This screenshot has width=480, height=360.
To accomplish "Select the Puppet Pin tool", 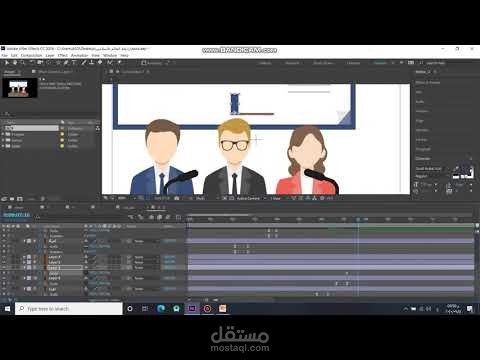I will (x=119, y=63).
